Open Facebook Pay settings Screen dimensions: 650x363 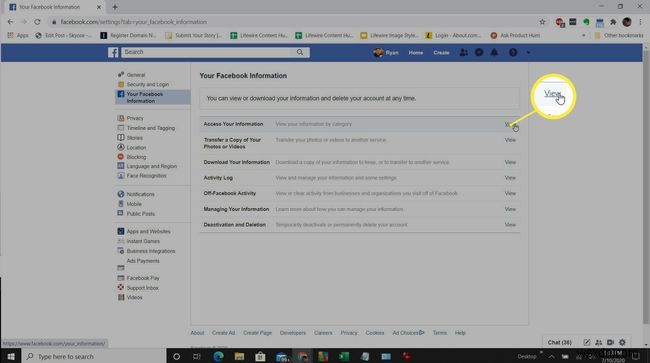pyautogui.click(x=143, y=278)
